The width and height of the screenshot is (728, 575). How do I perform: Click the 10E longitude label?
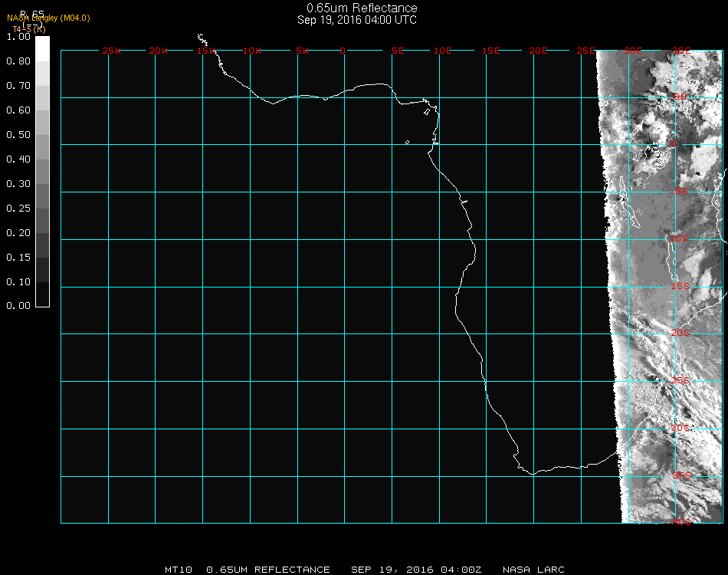pyautogui.click(x=443, y=51)
